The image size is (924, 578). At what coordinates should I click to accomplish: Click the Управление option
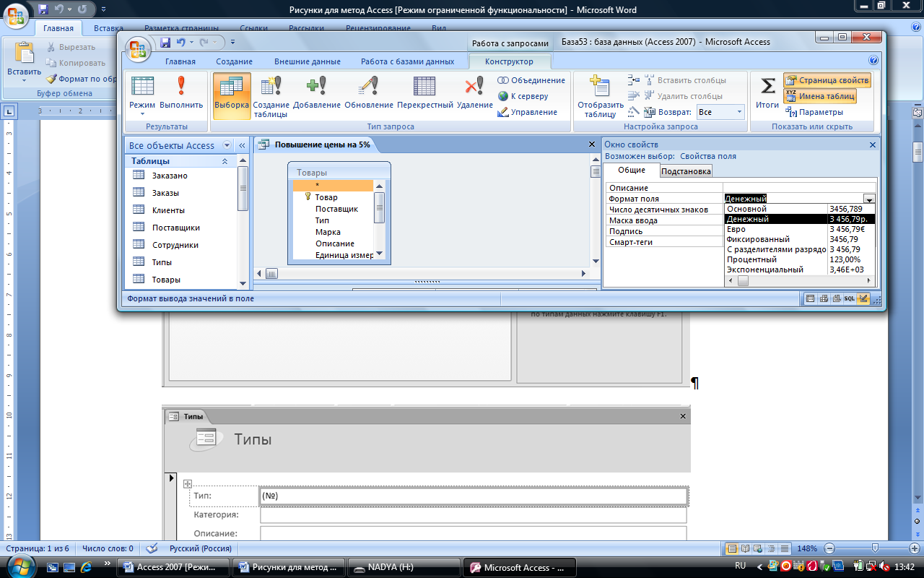528,112
